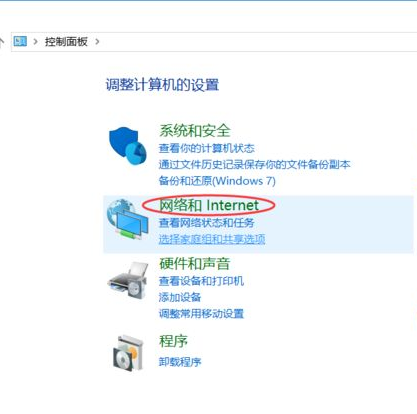Click the System and Security shield icon
Image resolution: width=417 pixels, height=414 pixels.
click(x=128, y=145)
